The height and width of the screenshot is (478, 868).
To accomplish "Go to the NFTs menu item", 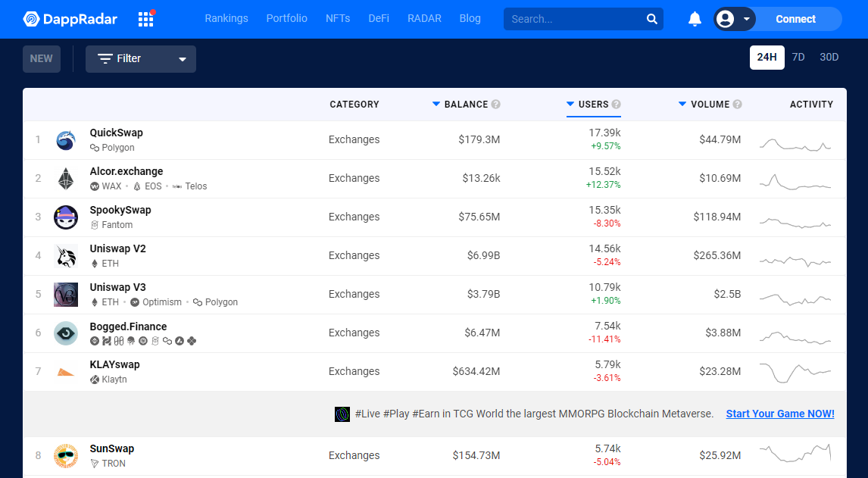I will pos(338,18).
